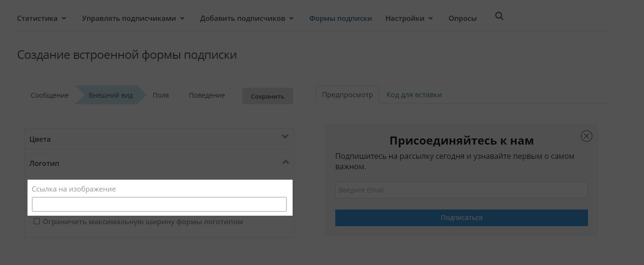Image resolution: width=644 pixels, height=265 pixels.
Task: Click the Сохранить button
Action: [x=267, y=96]
